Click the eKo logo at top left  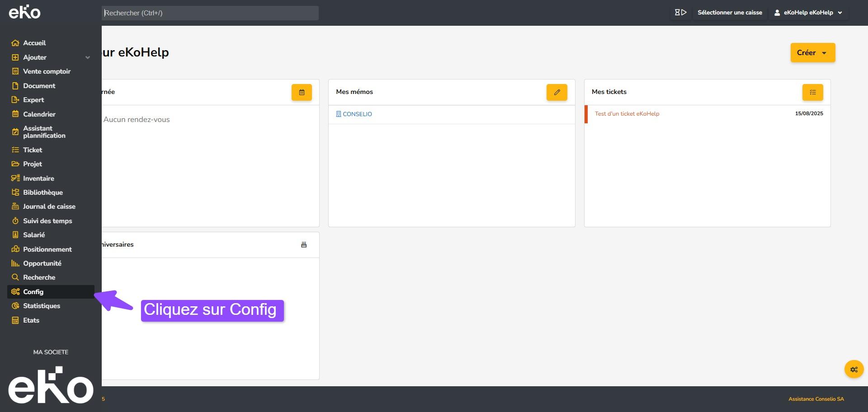(x=25, y=12)
